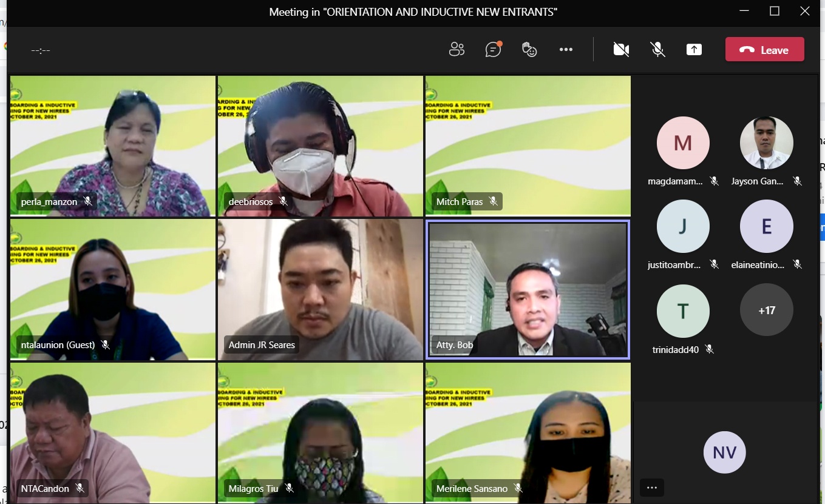Open the participants panel
Screen dimensions: 825x504
click(457, 50)
